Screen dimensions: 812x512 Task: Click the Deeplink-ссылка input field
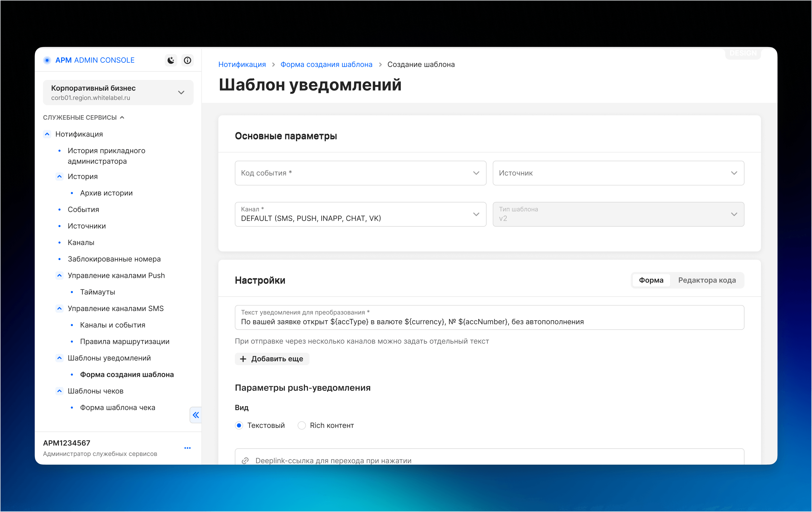tap(489, 457)
